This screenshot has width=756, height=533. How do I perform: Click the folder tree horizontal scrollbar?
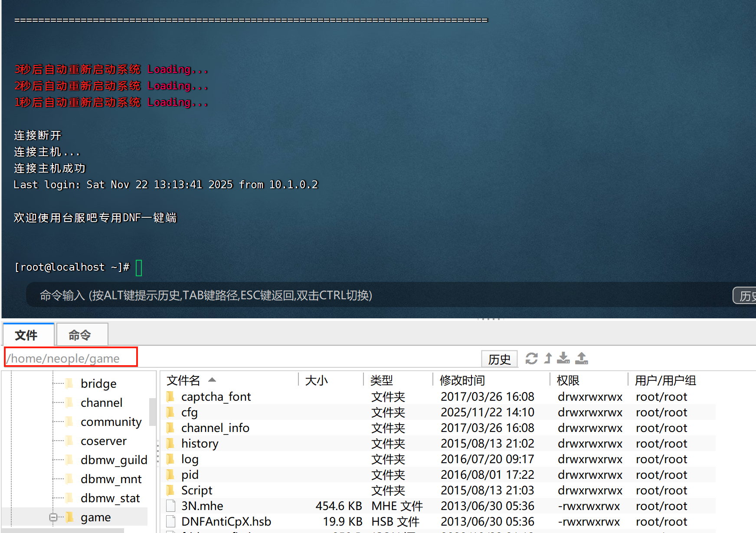pyautogui.click(x=63, y=530)
